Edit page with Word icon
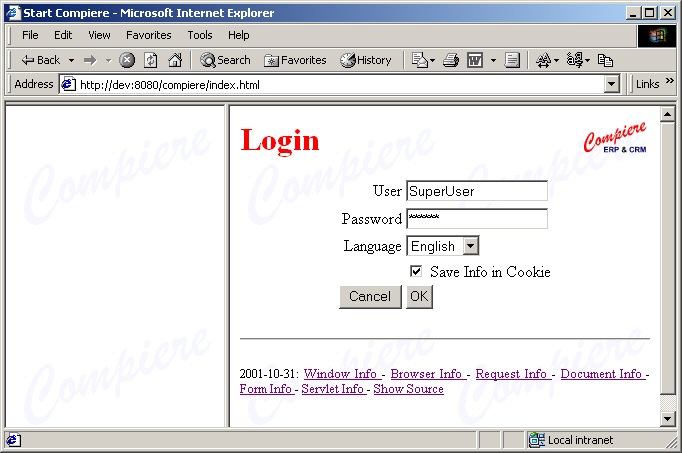The height and width of the screenshot is (453, 682). [475, 60]
